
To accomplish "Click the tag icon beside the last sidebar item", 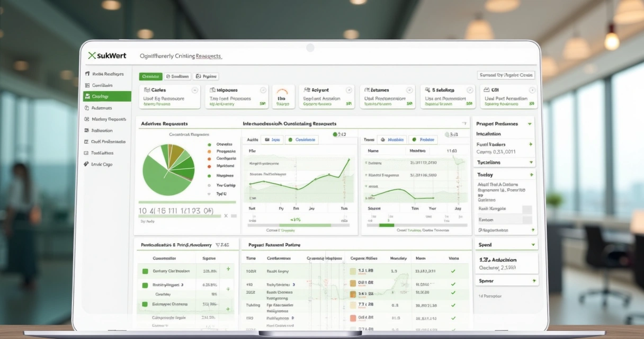I will pyautogui.click(x=86, y=164).
